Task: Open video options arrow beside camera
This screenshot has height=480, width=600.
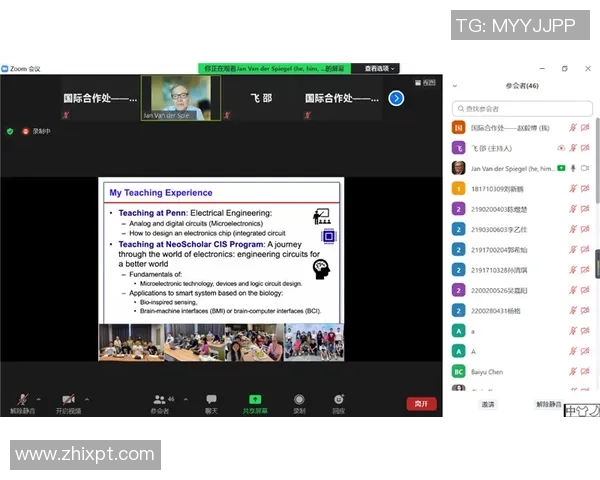Action: click(87, 399)
